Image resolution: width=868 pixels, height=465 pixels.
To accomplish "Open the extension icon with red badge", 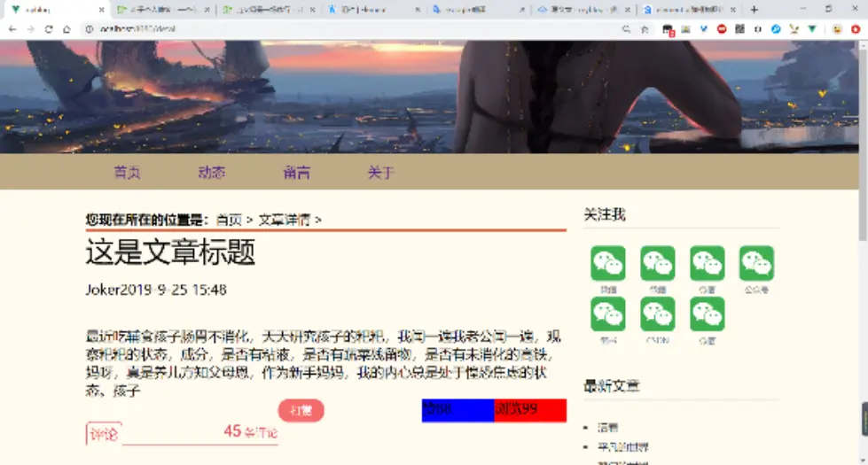I will (668, 30).
